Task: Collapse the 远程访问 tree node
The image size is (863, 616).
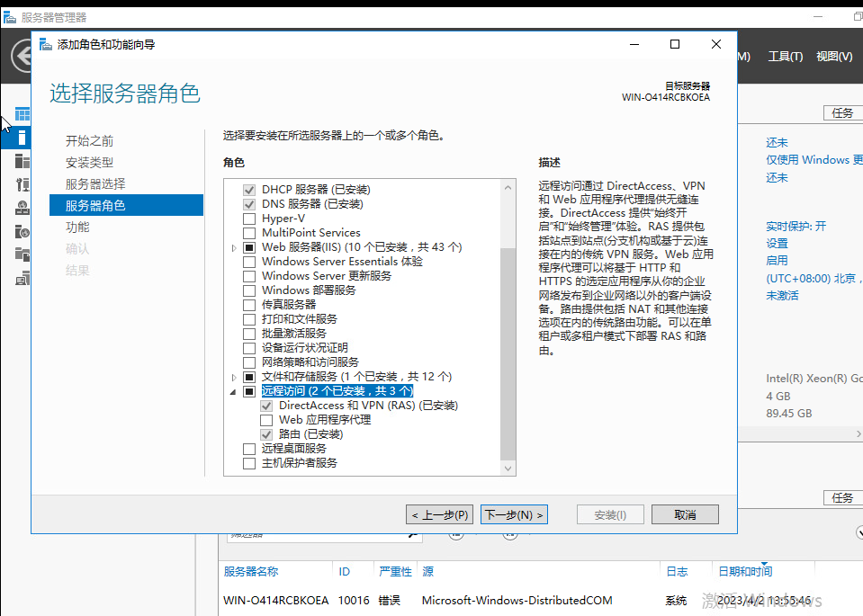Action: (x=234, y=391)
